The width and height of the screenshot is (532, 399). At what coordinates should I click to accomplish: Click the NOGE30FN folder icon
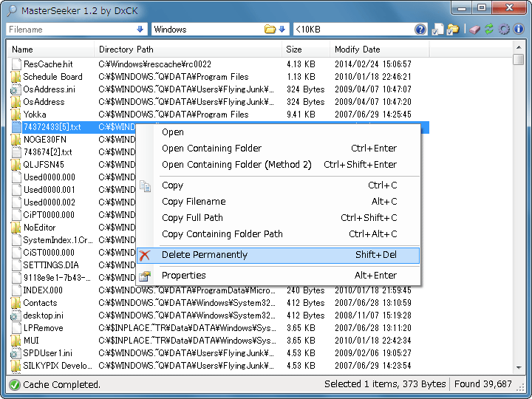click(x=16, y=140)
